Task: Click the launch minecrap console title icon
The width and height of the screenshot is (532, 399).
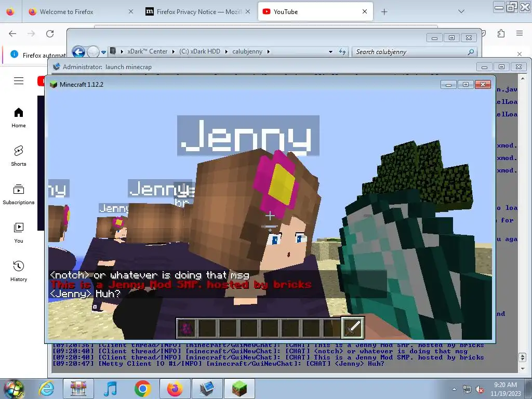Action: (x=56, y=66)
